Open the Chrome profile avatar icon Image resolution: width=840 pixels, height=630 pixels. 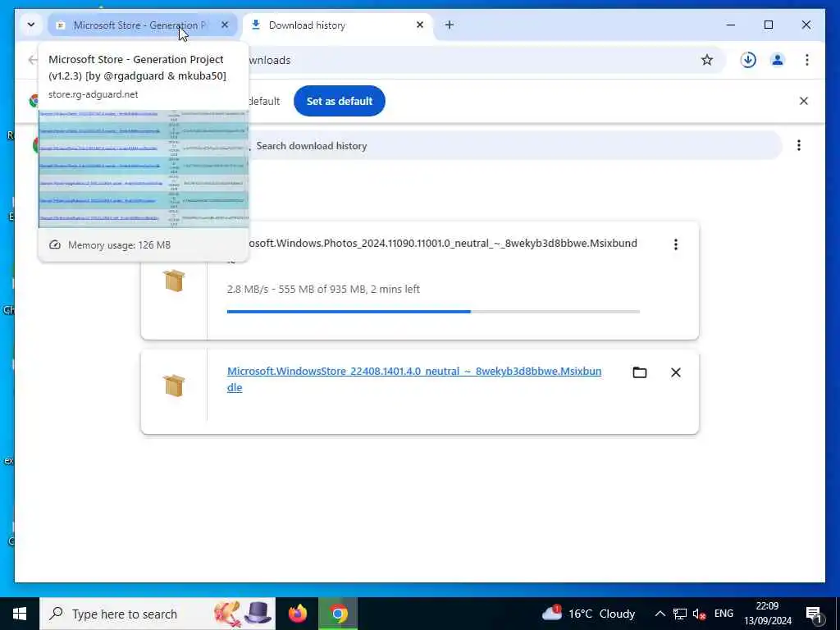(778, 60)
